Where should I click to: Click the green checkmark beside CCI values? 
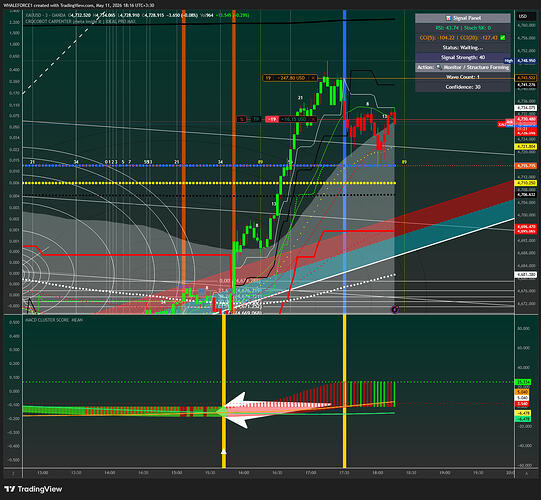coord(503,38)
